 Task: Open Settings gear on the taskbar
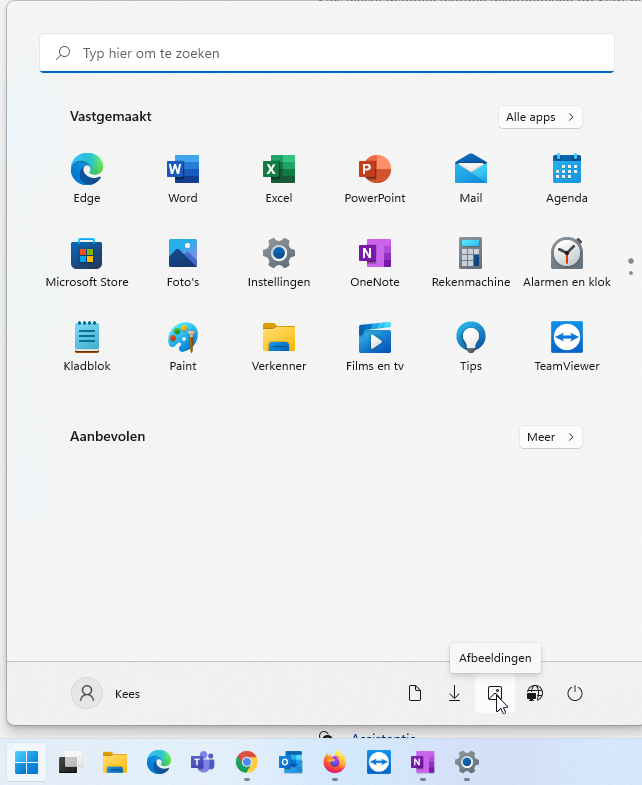click(467, 762)
